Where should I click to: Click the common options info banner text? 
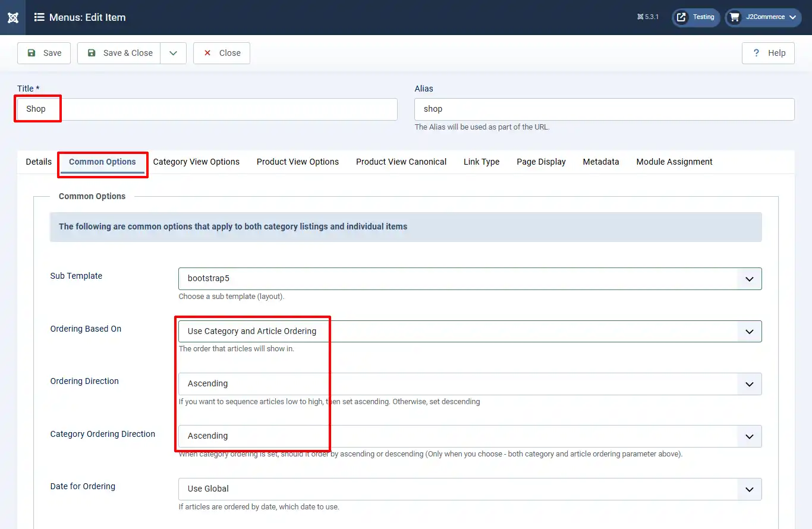(x=233, y=226)
